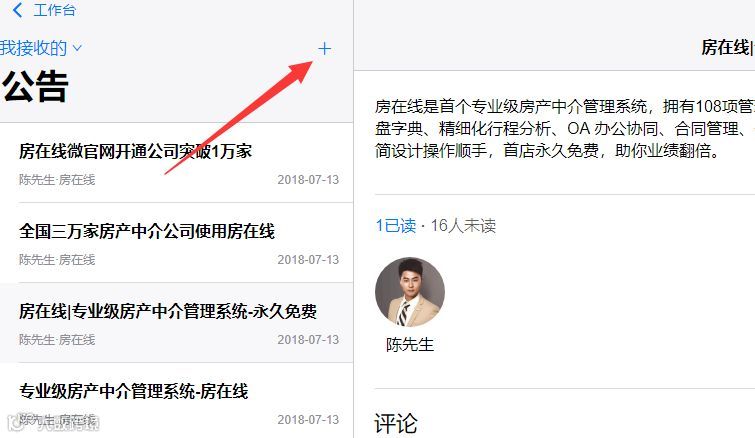This screenshot has width=755, height=438.
Task: Show the 16人未读 unread list
Action: tap(463, 225)
